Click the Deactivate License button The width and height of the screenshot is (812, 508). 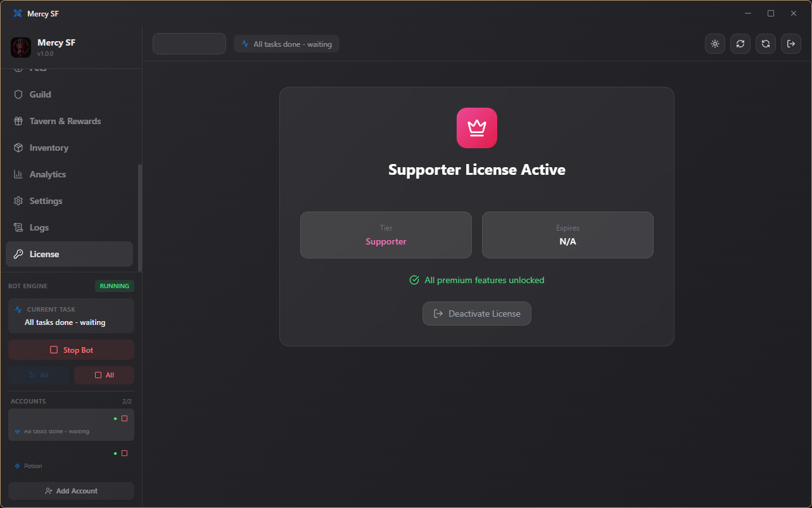coord(477,314)
